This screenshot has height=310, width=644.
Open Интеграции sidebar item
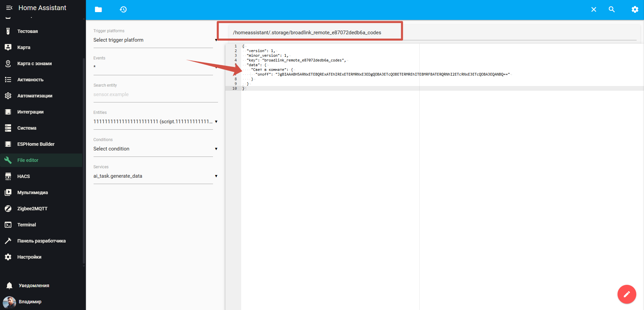(x=30, y=112)
